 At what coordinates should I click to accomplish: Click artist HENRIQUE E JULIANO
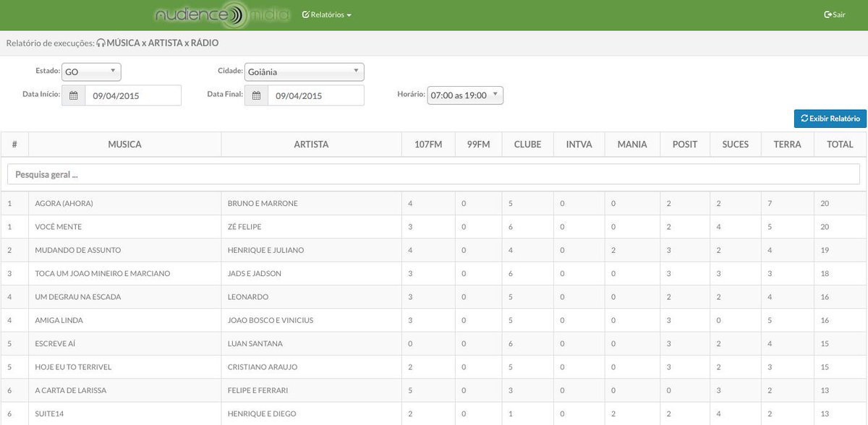click(265, 250)
